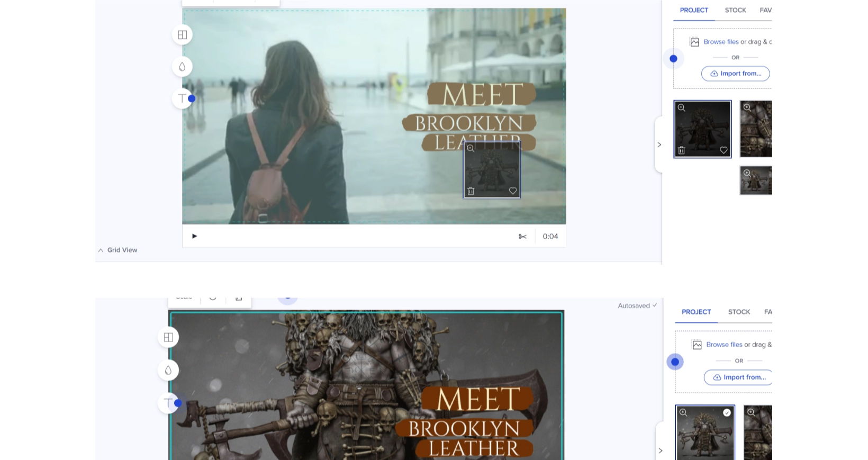
Task: Switch to STOCK tab in upper media panel
Action: [x=735, y=10]
